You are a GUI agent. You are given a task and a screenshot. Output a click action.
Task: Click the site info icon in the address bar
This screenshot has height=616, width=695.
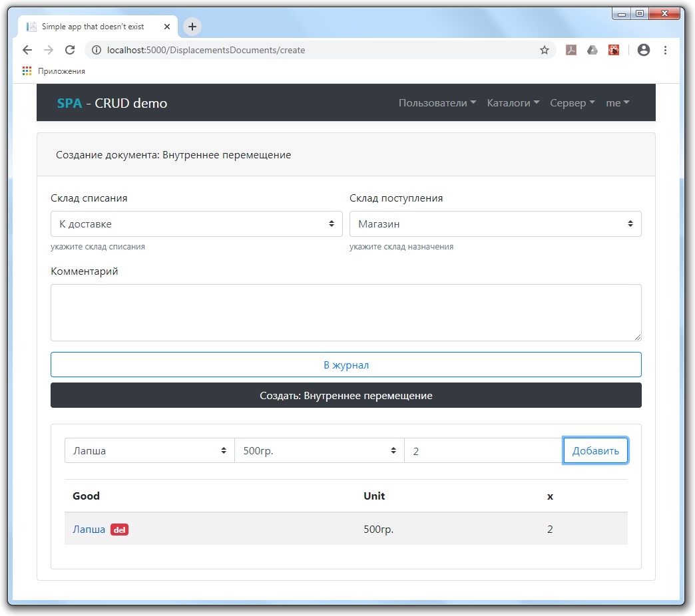[96, 50]
